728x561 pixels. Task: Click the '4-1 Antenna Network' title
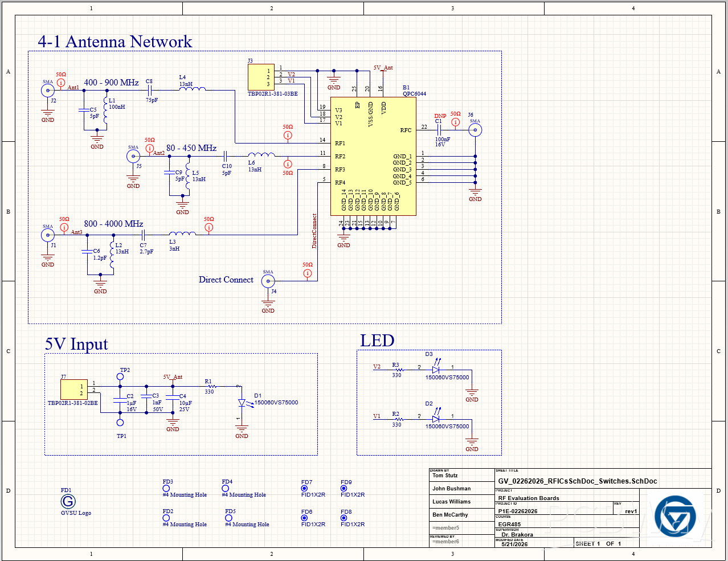pos(115,42)
